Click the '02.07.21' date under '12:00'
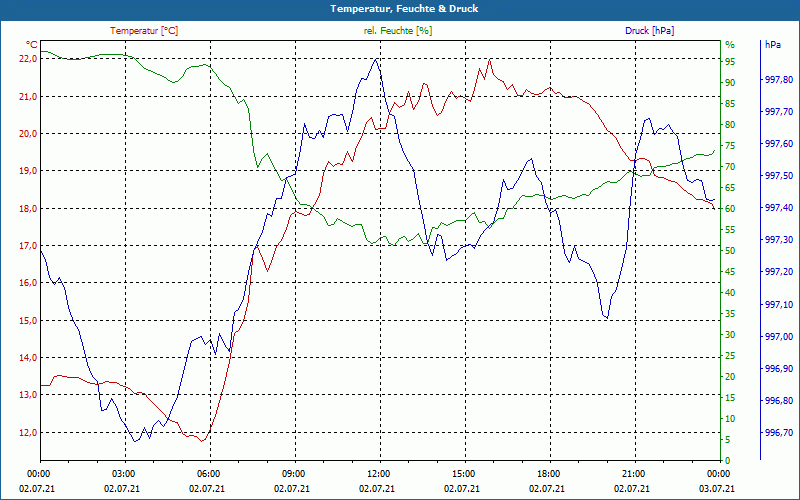 [x=377, y=488]
